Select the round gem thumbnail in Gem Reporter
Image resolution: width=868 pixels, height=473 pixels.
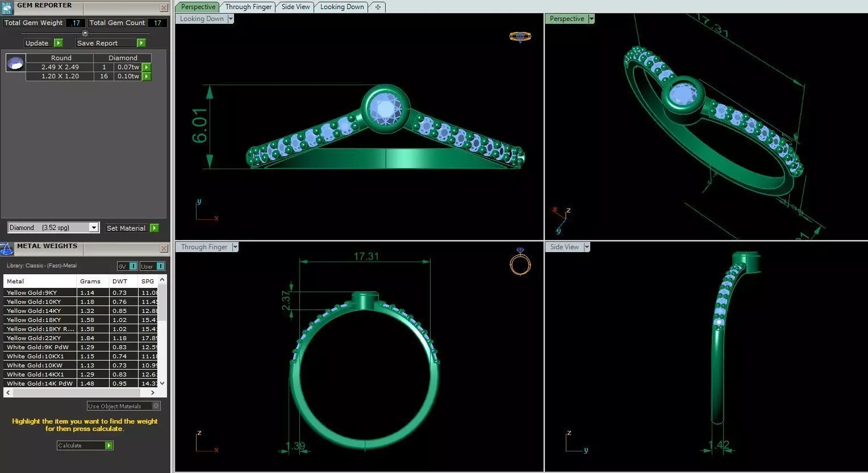point(15,62)
